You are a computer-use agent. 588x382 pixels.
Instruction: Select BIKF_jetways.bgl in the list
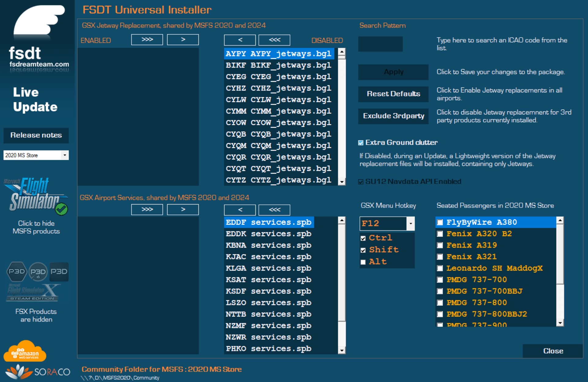click(279, 65)
